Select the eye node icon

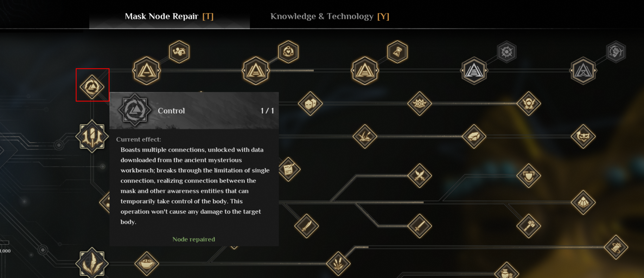420,103
